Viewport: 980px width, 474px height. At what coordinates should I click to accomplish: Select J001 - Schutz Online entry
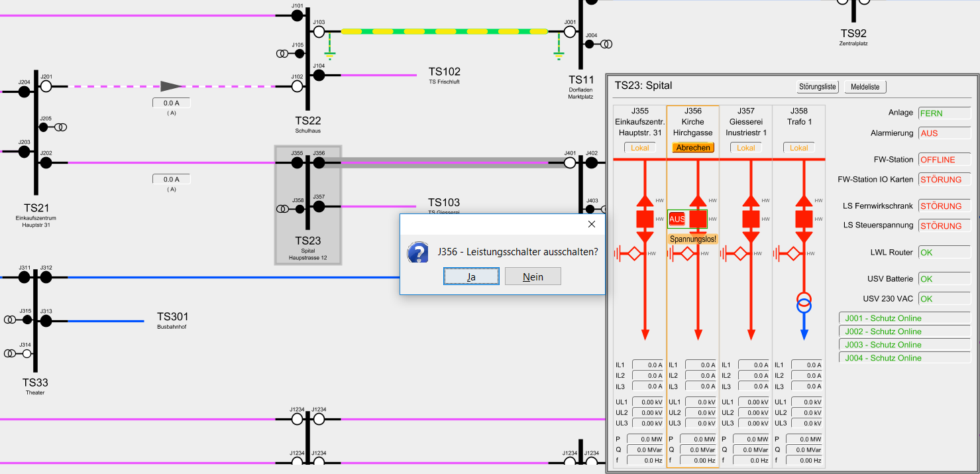(904, 318)
